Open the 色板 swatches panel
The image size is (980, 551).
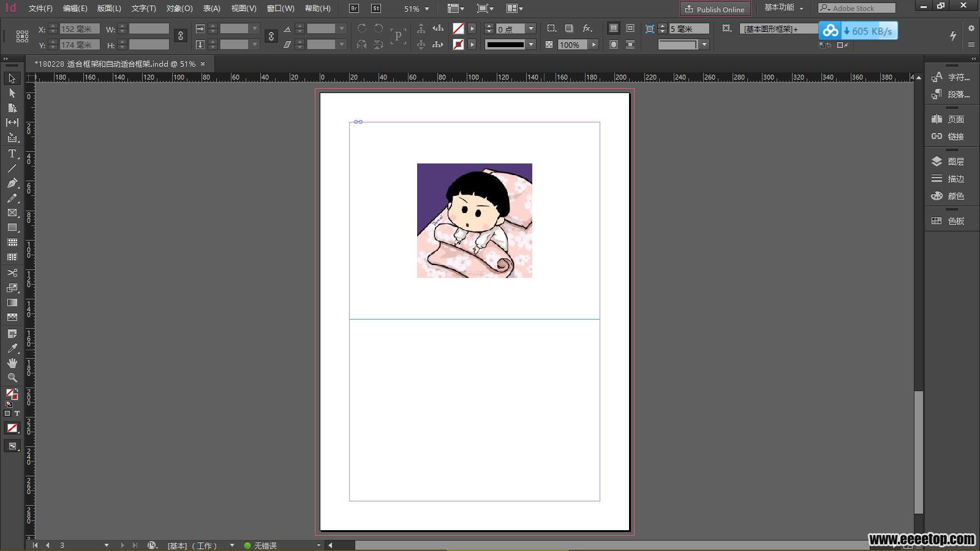click(949, 221)
